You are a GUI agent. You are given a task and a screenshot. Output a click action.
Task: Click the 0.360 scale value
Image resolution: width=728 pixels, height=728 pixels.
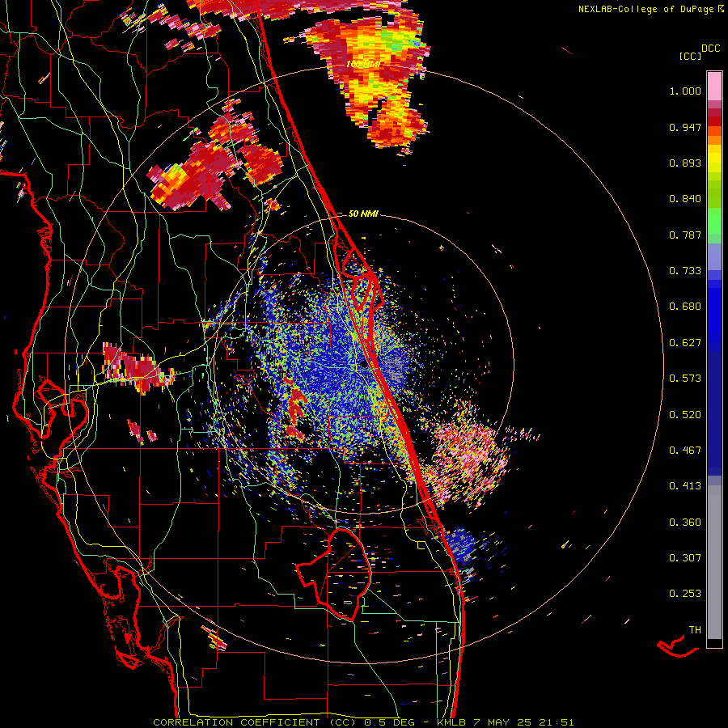pos(685,523)
